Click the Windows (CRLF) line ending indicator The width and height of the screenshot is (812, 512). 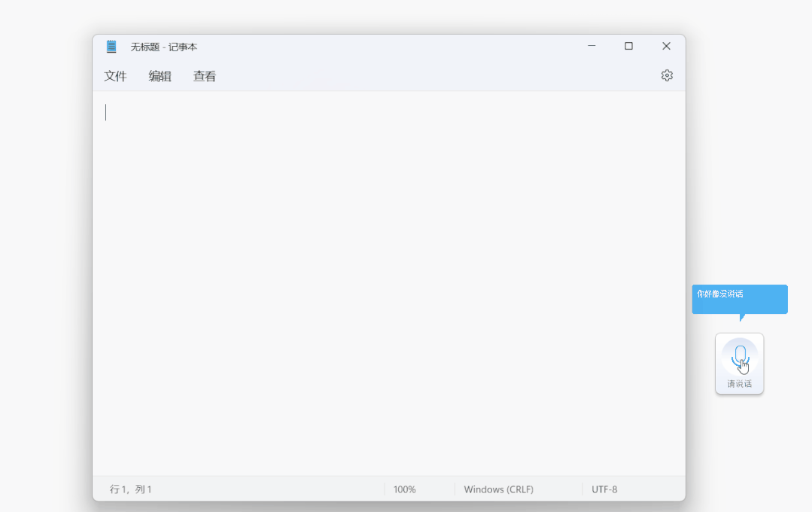[x=499, y=489]
